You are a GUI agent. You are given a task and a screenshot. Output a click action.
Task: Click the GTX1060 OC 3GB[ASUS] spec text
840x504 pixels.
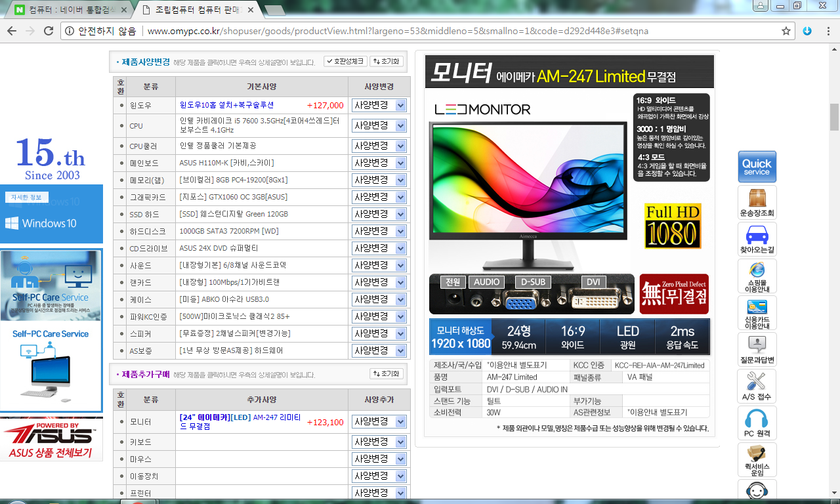233,197
